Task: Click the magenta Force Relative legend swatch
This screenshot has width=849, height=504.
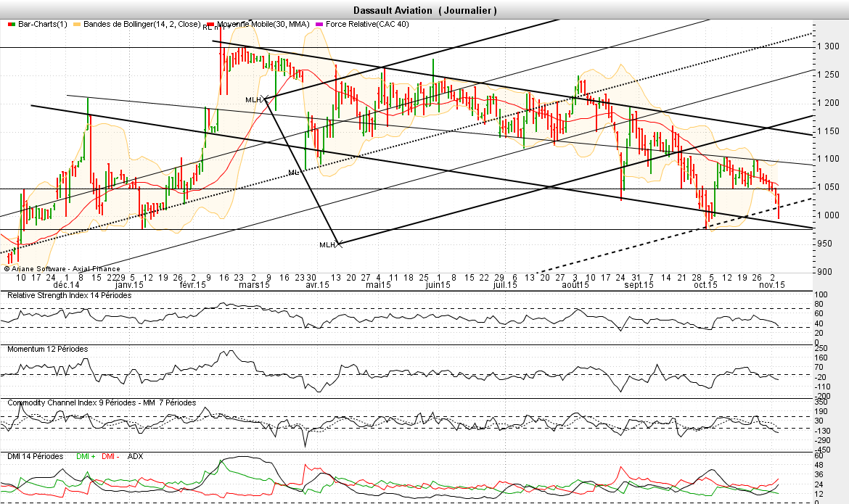Action: pyautogui.click(x=319, y=25)
